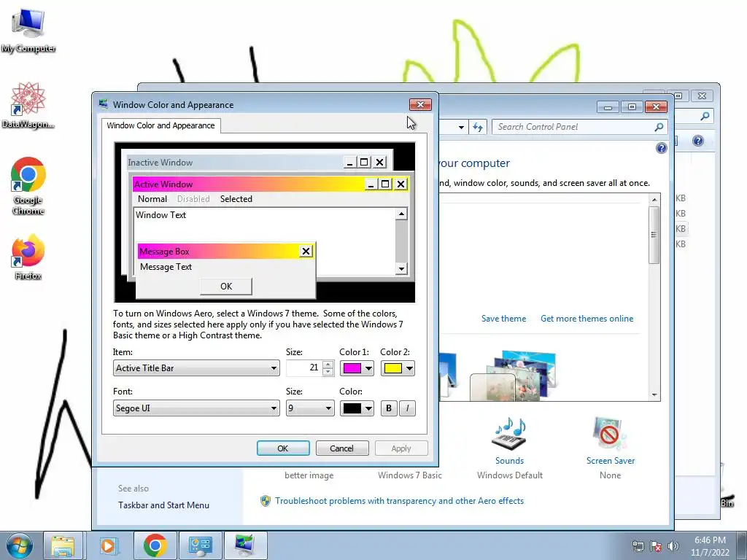Click the Apply button

401,448
